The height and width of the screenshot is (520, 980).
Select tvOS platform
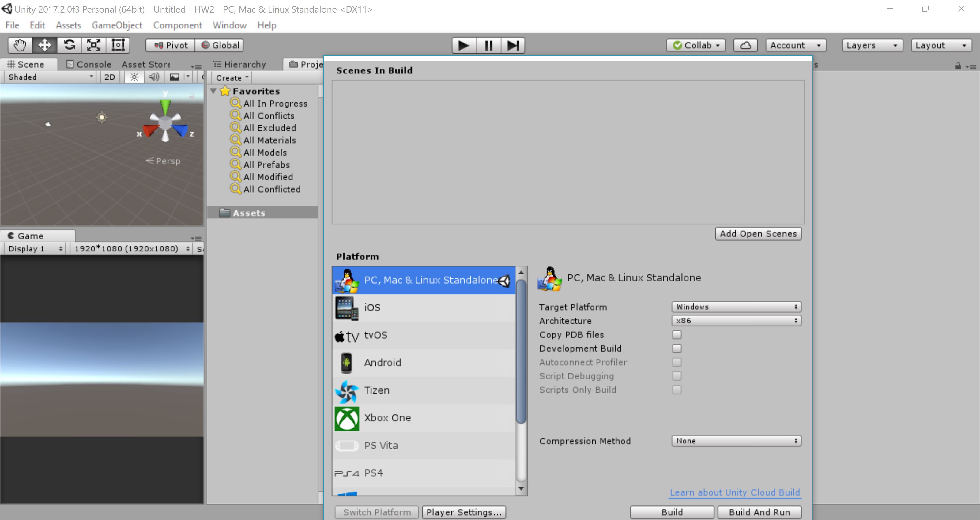click(x=424, y=335)
